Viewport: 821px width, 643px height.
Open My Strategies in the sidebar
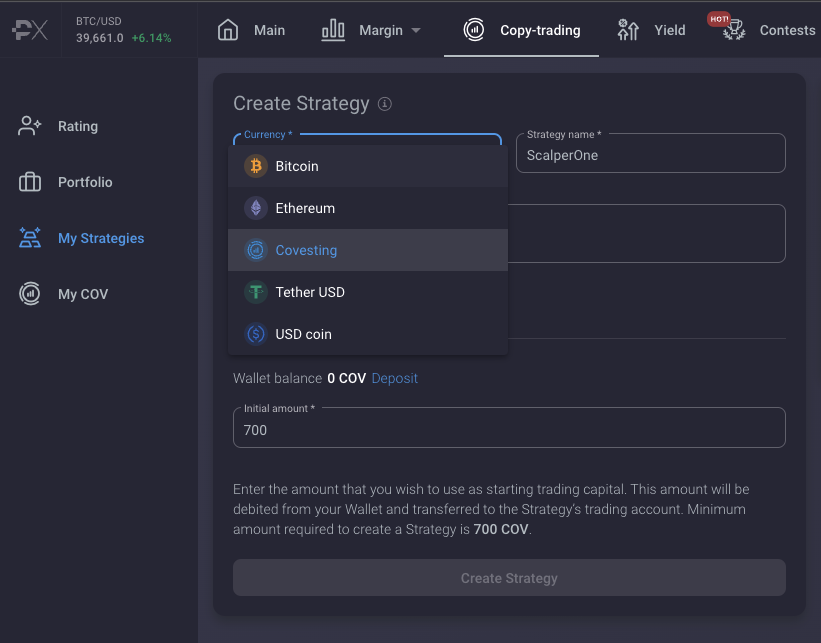(81, 238)
